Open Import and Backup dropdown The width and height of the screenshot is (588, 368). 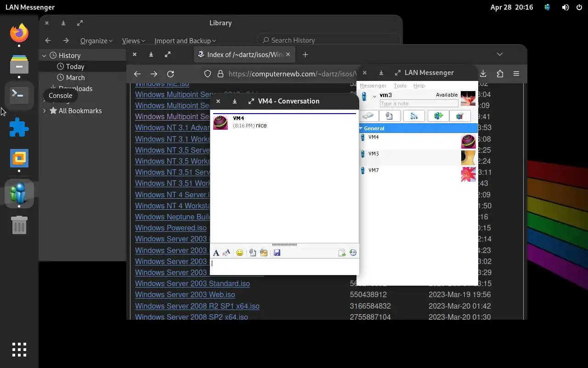coord(185,40)
